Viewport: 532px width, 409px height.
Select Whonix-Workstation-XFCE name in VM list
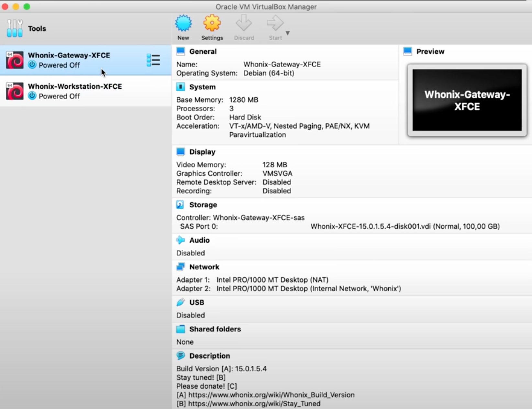75,86
